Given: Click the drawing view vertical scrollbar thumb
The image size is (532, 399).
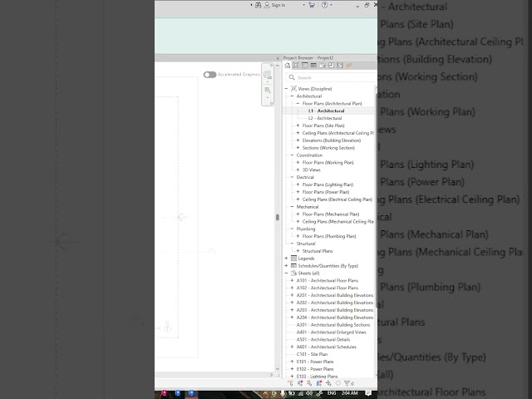Looking at the screenshot, I should point(278,217).
